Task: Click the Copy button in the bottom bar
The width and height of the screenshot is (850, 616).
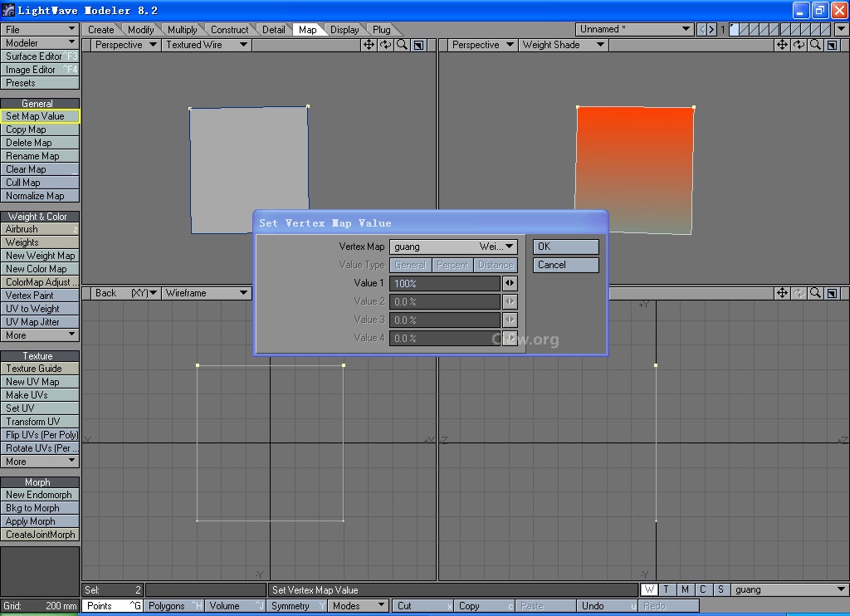Action: pos(484,606)
